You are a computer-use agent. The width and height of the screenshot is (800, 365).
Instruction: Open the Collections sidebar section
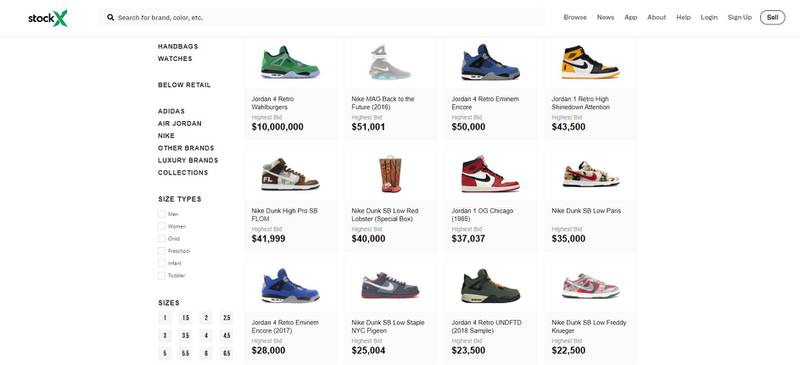pyautogui.click(x=183, y=173)
